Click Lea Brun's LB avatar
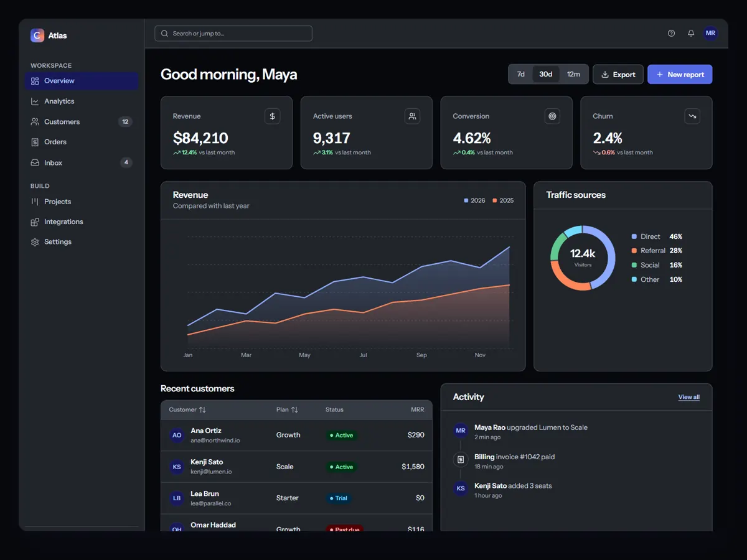The width and height of the screenshot is (747, 560). pyautogui.click(x=177, y=498)
